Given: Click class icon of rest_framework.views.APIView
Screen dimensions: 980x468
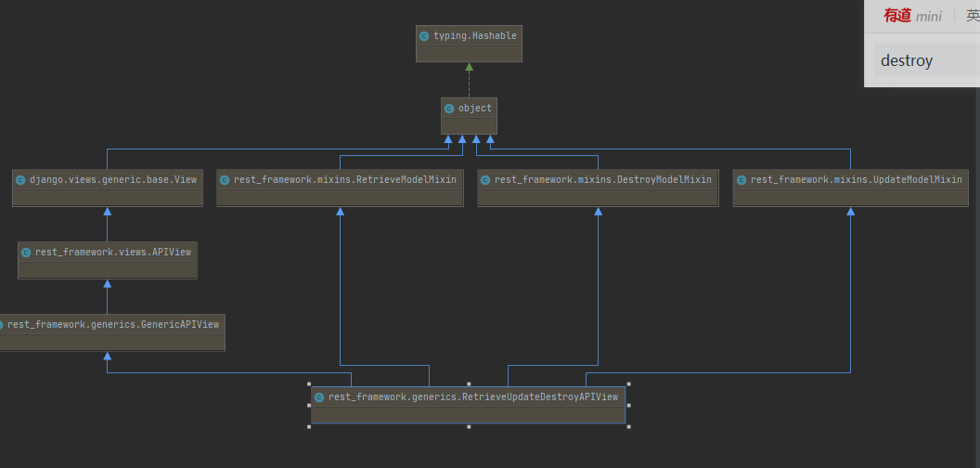Looking at the screenshot, I should tap(26, 253).
